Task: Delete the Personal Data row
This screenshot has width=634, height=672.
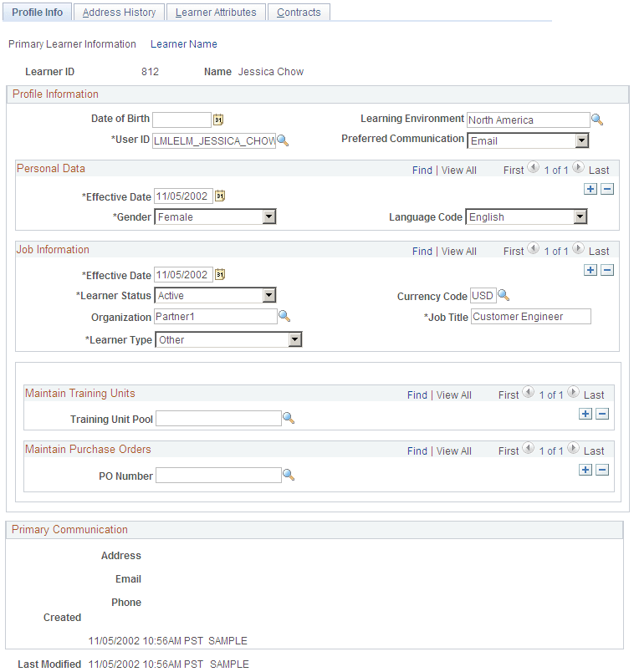Action: (606, 189)
